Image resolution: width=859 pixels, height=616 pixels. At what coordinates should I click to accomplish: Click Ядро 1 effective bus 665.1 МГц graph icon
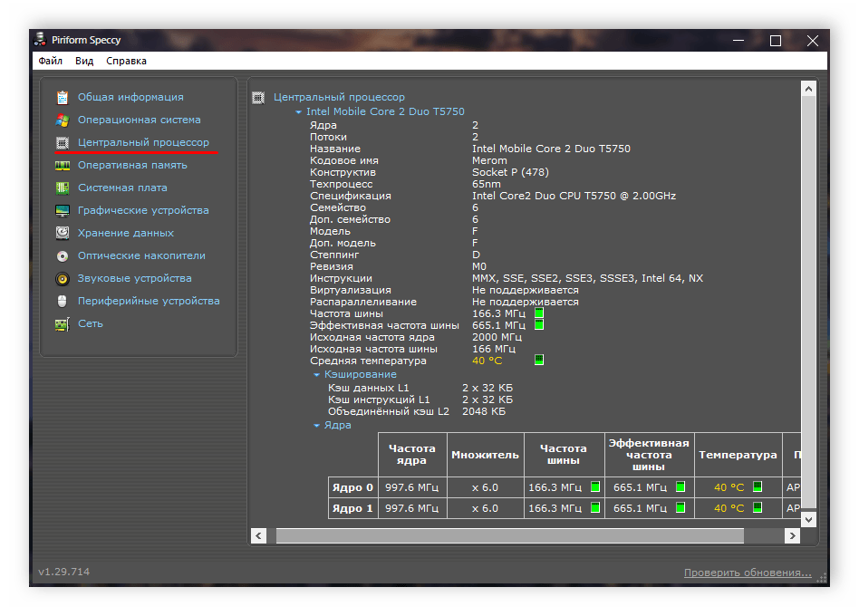[x=680, y=507]
